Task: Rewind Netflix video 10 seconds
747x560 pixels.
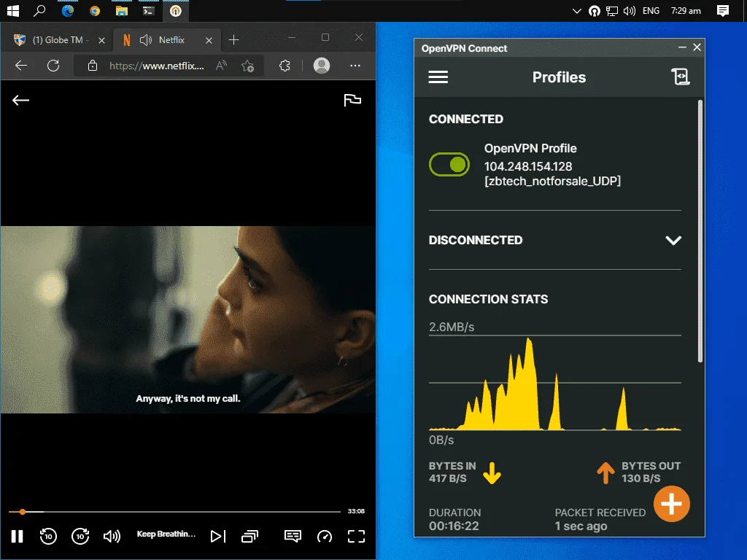Action: point(48,536)
